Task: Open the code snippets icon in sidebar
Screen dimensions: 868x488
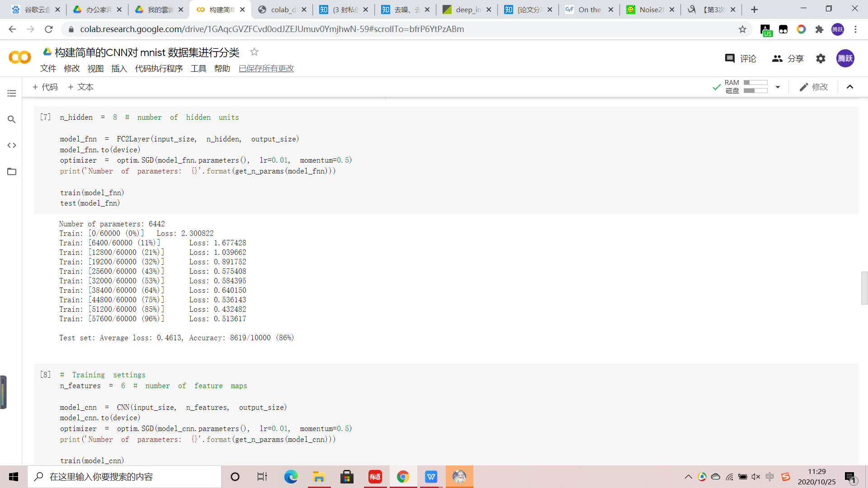Action: (x=12, y=145)
